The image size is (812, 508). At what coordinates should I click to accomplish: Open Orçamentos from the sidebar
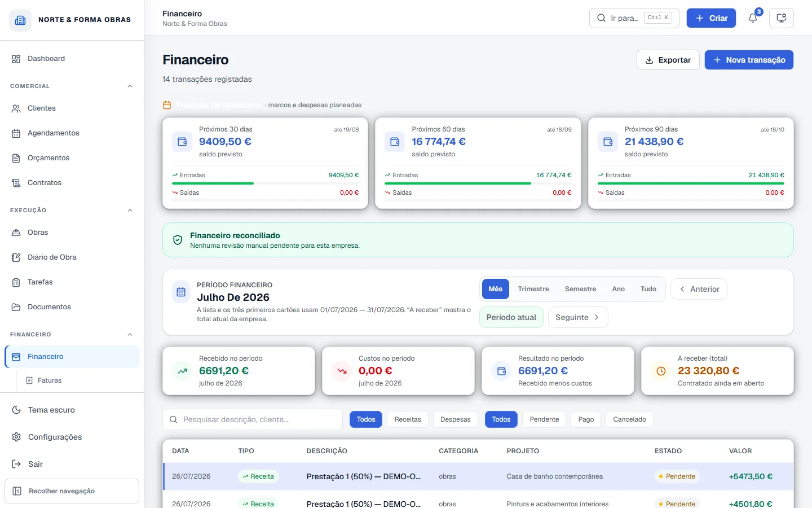point(72,158)
